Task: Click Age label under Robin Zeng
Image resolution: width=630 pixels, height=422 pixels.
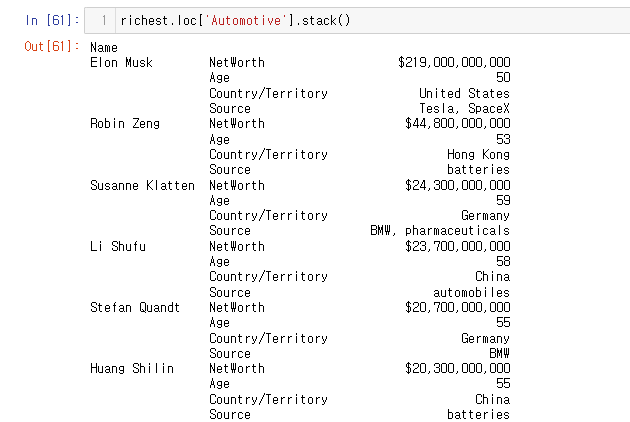Action: pos(219,139)
